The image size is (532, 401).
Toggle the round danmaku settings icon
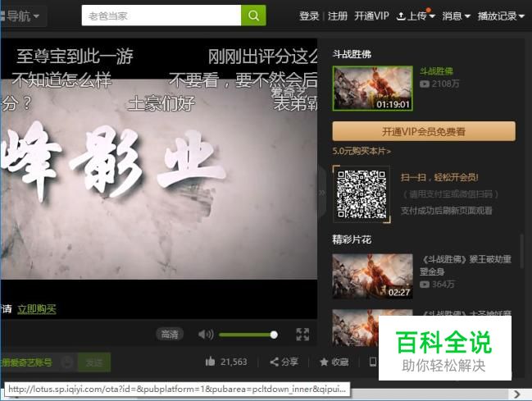click(x=67, y=362)
